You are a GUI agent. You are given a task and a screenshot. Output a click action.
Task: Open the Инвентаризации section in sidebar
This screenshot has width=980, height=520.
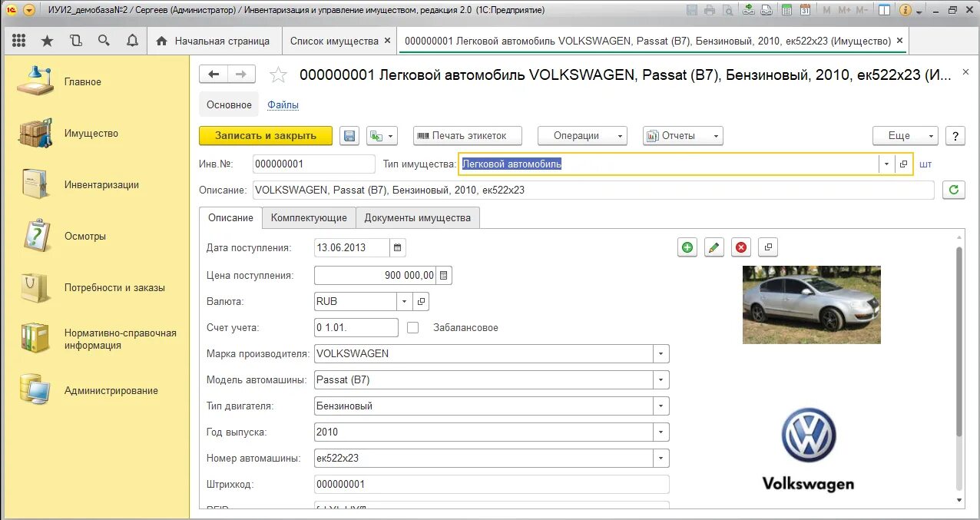(101, 185)
